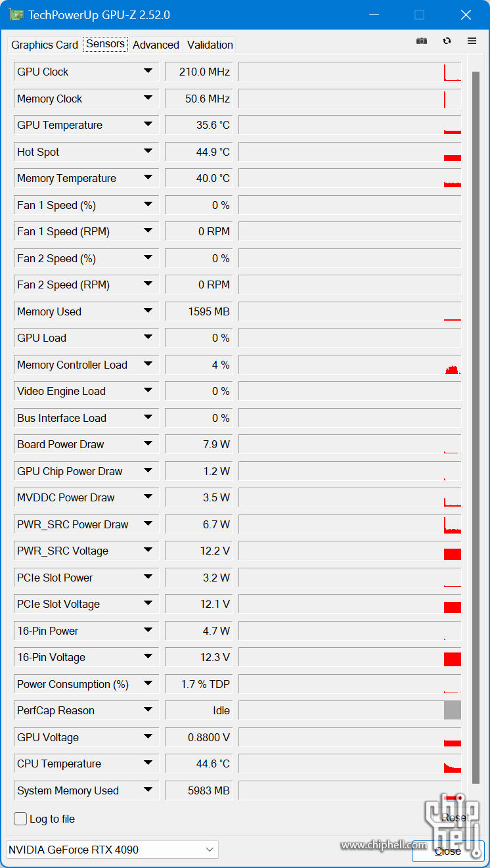The width and height of the screenshot is (490, 868).
Task: Take a screenshot with the camera icon
Action: coord(422,41)
